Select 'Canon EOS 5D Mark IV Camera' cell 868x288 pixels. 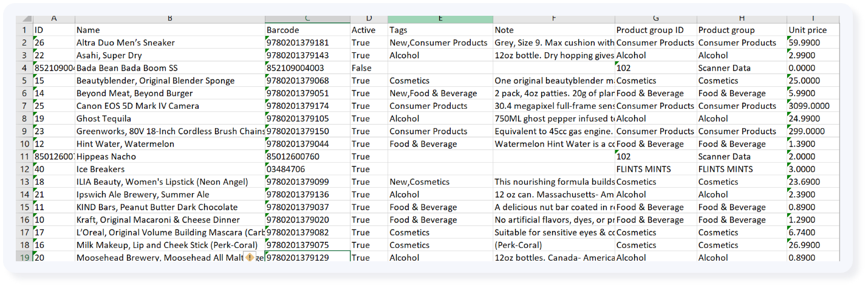[170, 106]
